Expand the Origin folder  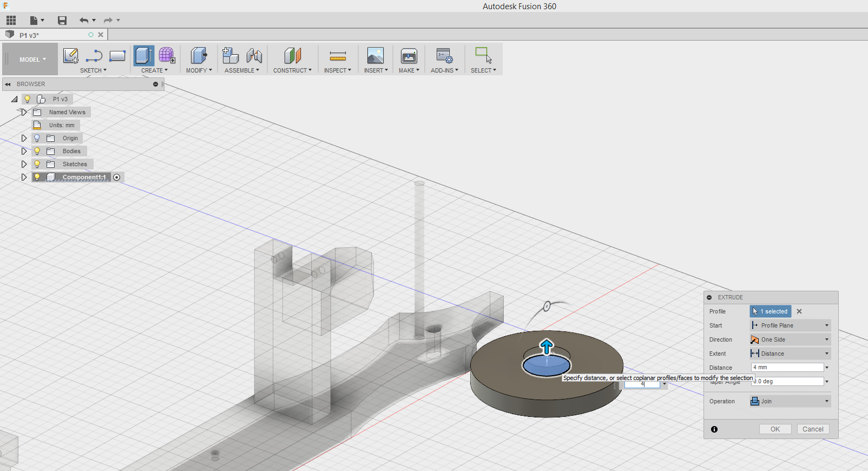(x=24, y=138)
